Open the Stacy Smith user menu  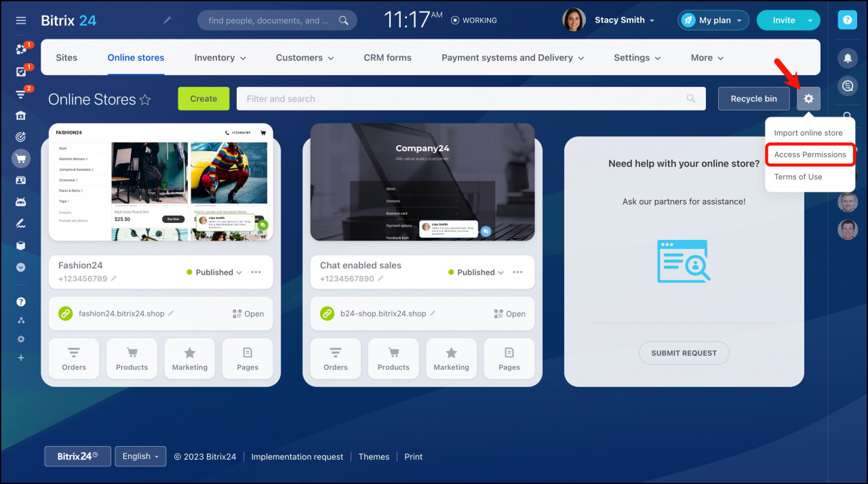[x=625, y=20]
